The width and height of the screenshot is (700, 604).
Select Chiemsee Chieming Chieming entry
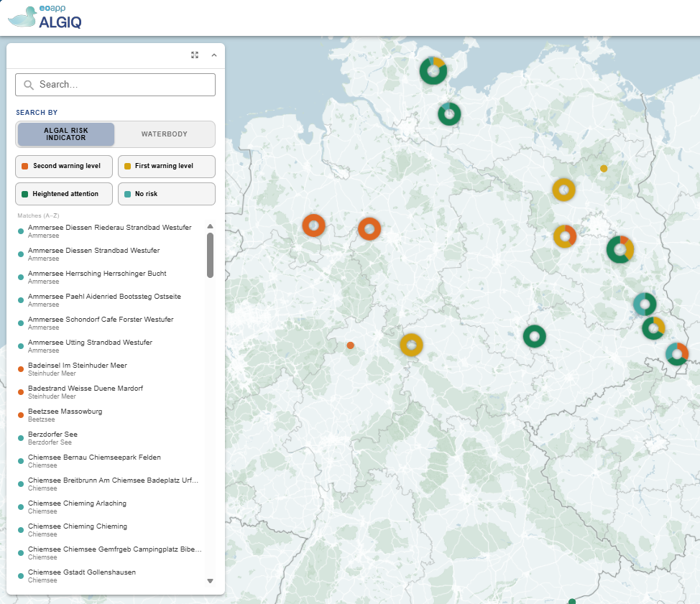(x=110, y=530)
